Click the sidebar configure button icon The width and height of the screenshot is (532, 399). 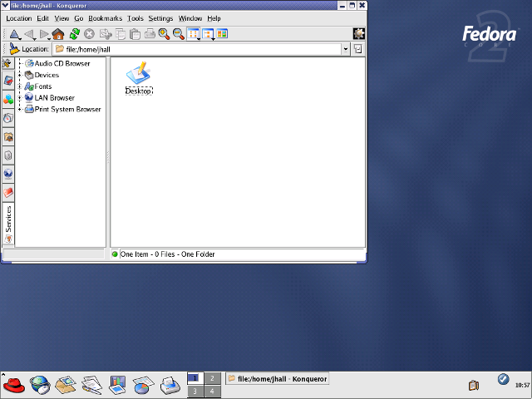(7, 63)
